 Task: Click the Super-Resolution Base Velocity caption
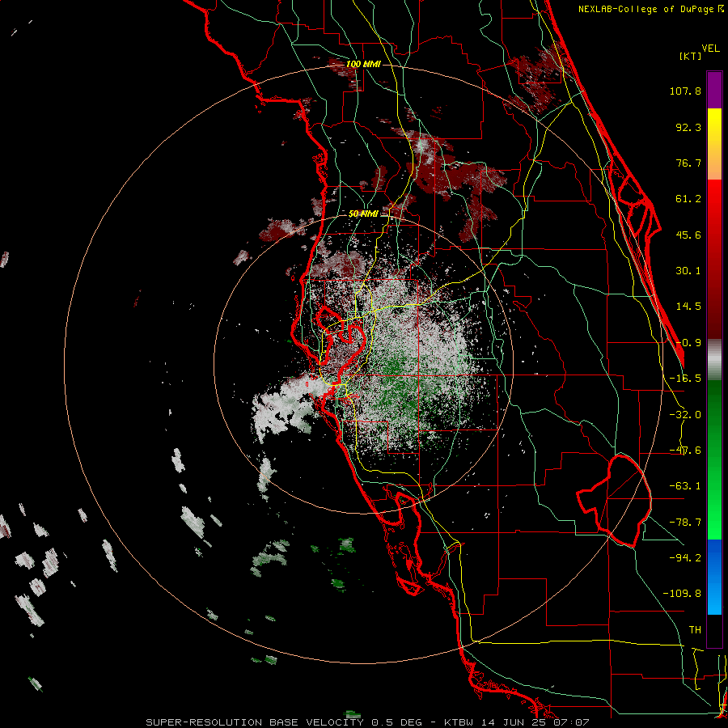point(368,722)
